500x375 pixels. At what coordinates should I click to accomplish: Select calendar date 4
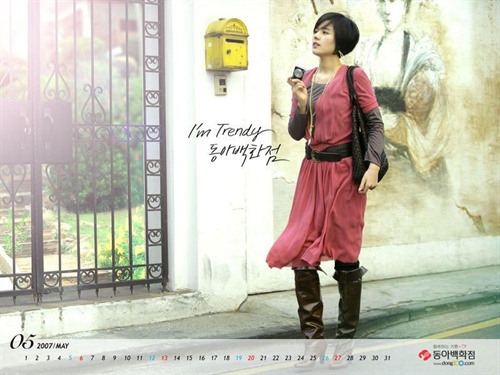pos(59,358)
